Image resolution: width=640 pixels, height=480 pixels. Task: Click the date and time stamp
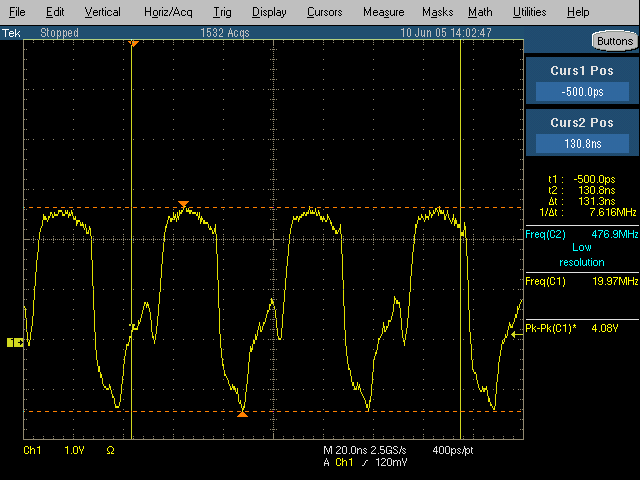point(446,33)
